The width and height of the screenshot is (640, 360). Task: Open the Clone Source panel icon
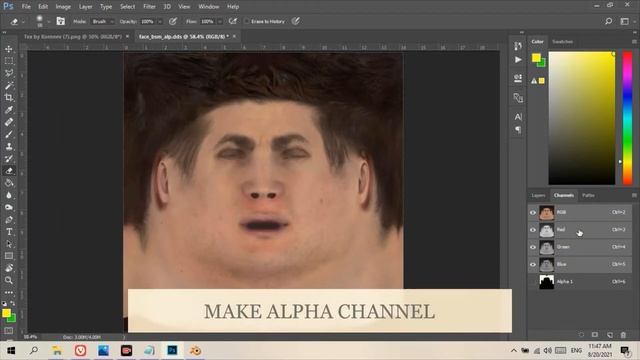pyautogui.click(x=518, y=98)
